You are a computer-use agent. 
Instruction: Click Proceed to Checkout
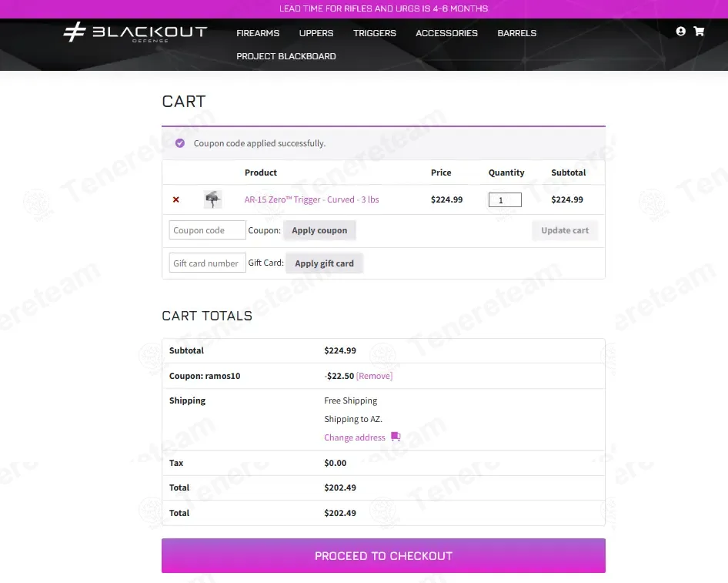(383, 555)
